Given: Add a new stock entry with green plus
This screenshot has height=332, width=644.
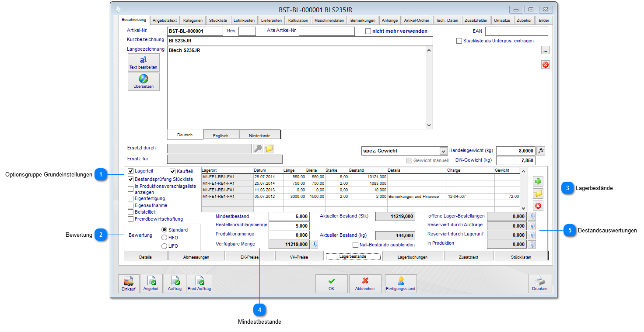Looking at the screenshot, I should (x=538, y=181).
